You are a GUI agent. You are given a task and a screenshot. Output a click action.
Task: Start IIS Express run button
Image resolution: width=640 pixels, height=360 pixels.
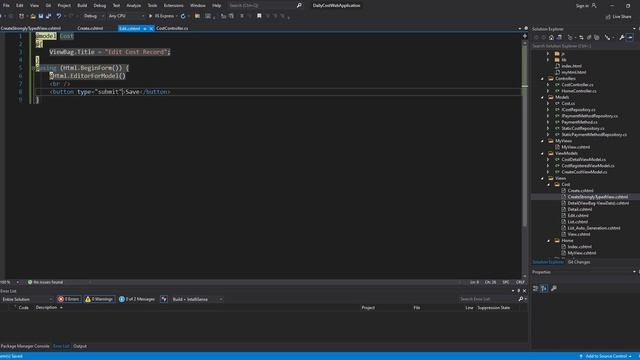coord(162,16)
